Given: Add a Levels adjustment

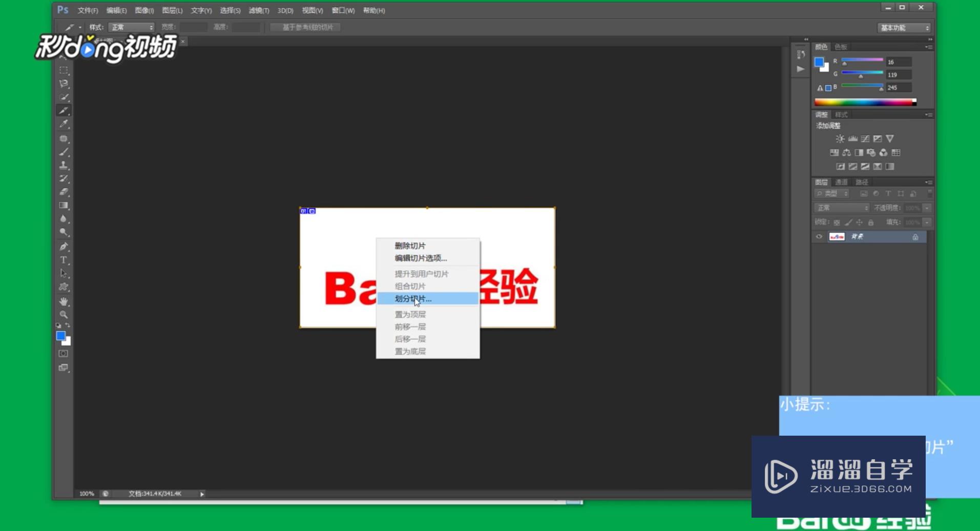Looking at the screenshot, I should tap(852, 139).
